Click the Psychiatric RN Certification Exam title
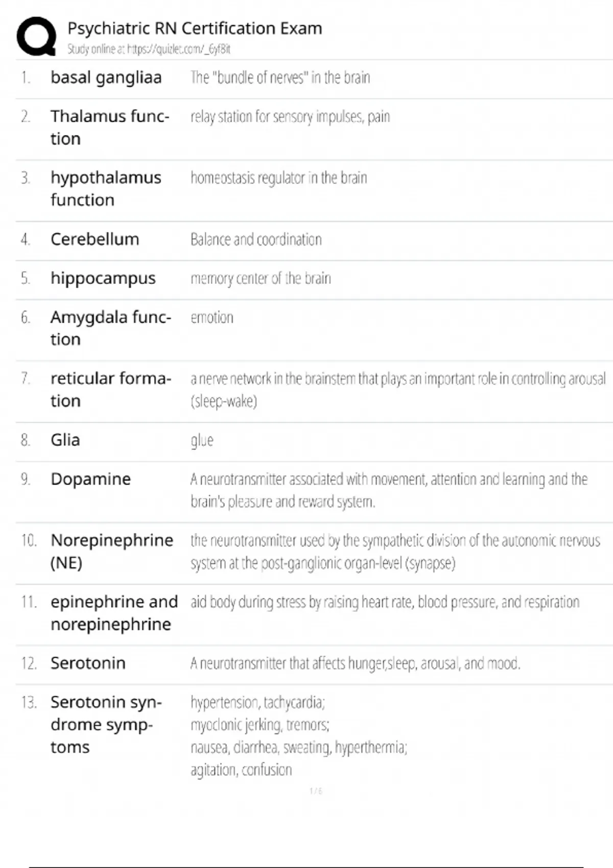This screenshot has height=868, width=613. click(x=195, y=28)
